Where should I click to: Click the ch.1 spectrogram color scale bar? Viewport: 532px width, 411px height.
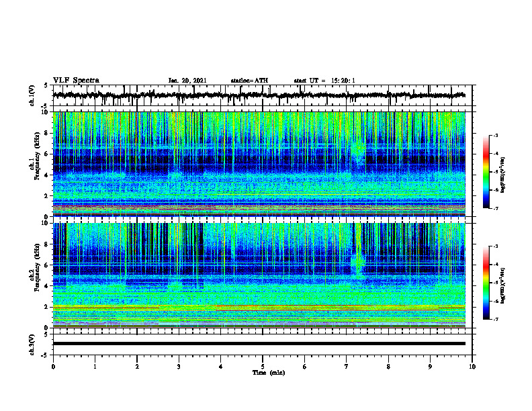(486, 172)
